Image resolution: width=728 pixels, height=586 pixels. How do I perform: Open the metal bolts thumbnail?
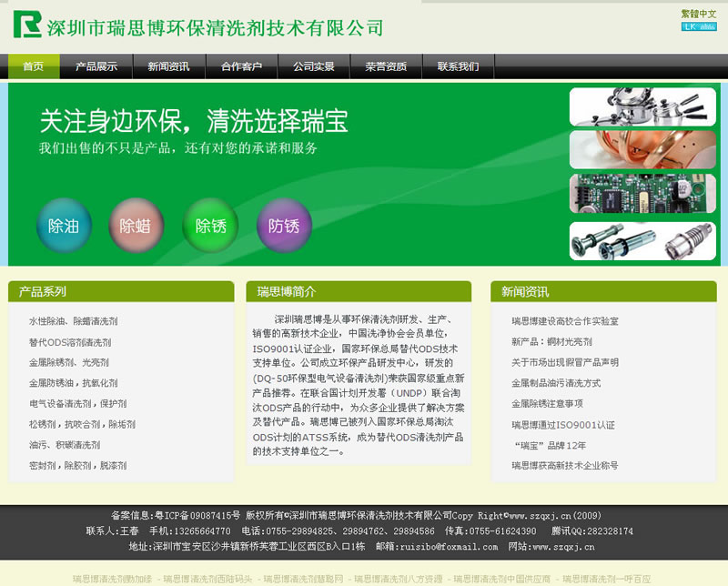642,241
